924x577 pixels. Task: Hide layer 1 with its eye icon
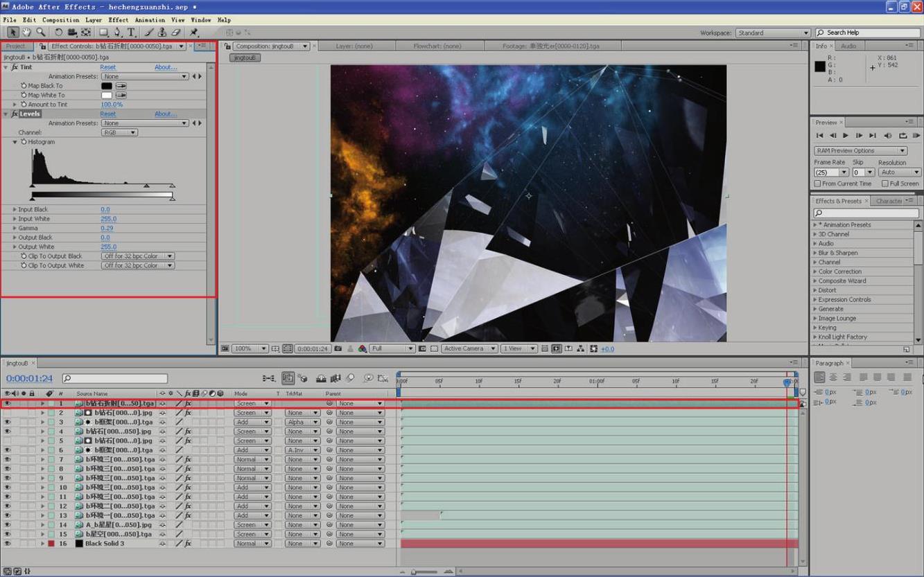(8, 403)
